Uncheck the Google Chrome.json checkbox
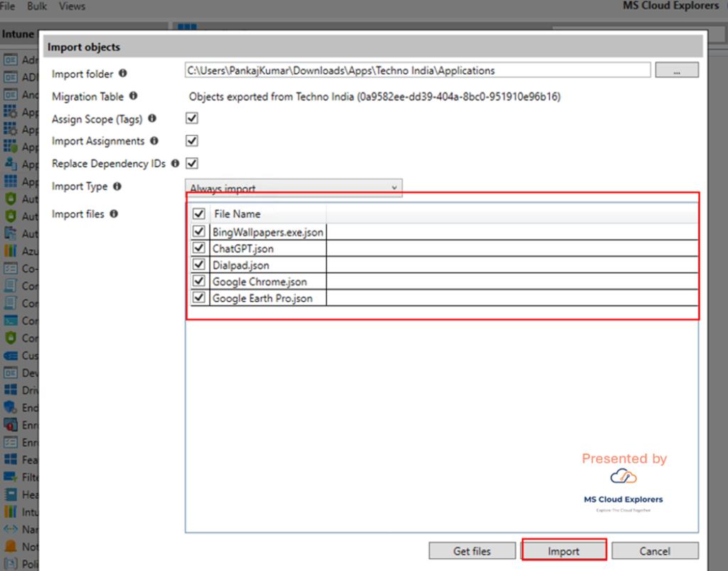This screenshot has height=571, width=728. coord(199,281)
